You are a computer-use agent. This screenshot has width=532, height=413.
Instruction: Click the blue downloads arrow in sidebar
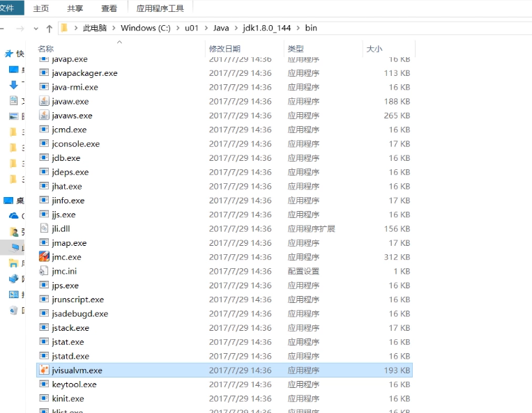tap(13, 85)
